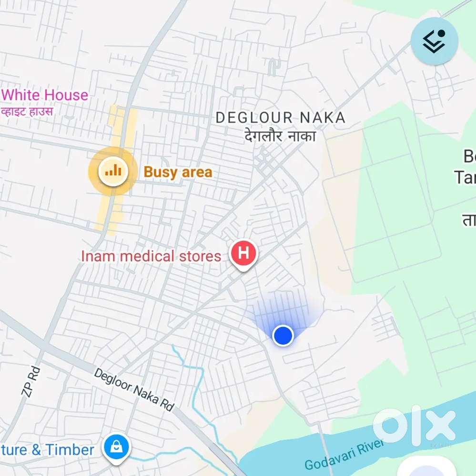This screenshot has width=476, height=476.
Task: Open the Timber store label
Action: (x=48, y=450)
